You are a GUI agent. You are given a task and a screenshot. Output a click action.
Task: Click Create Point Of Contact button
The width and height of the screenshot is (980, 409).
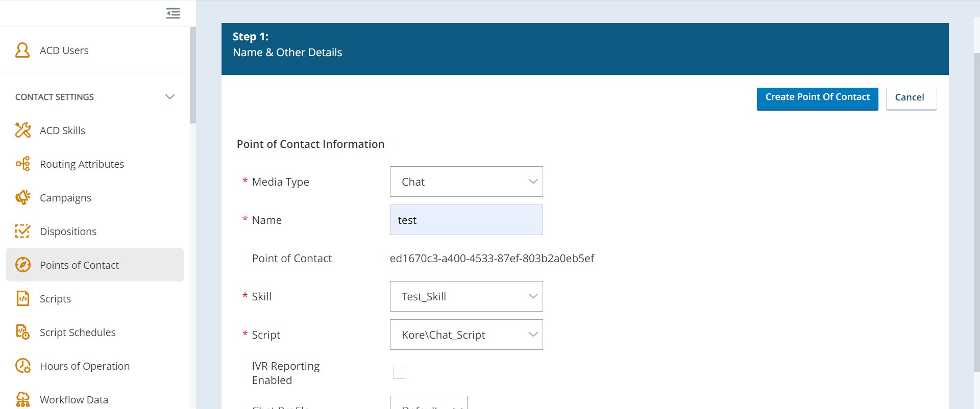[817, 98]
